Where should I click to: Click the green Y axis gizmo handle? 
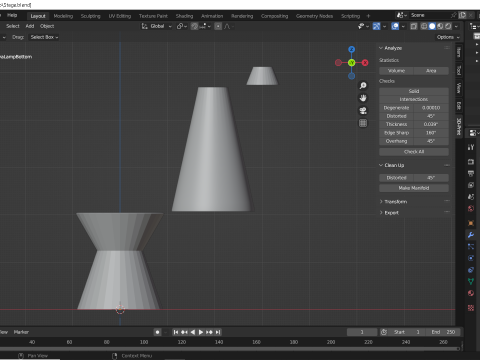352,63
